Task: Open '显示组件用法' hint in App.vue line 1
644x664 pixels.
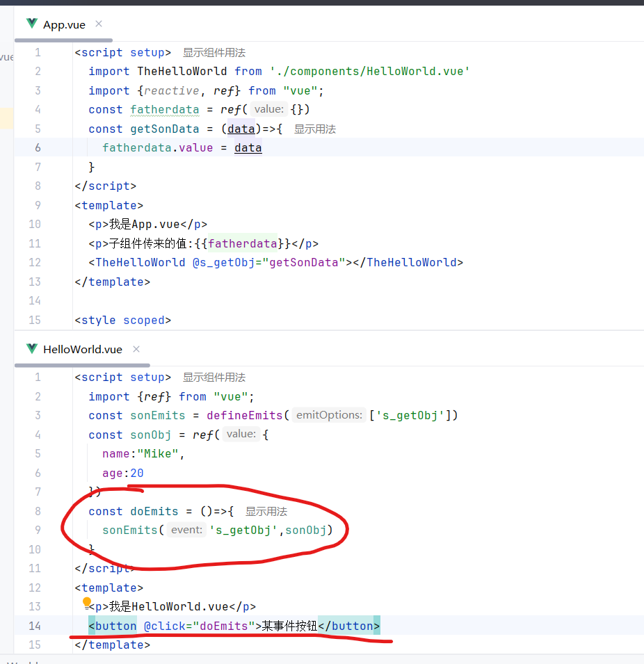Action: pos(214,53)
